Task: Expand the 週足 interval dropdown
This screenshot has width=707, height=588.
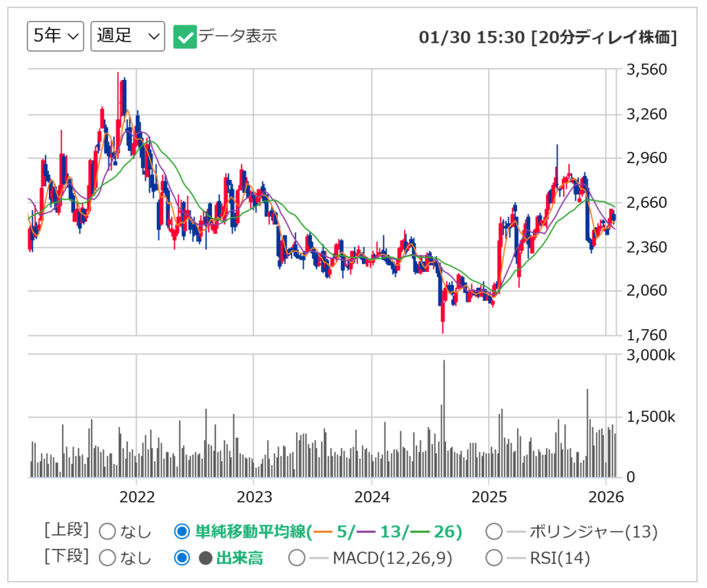Action: point(127,36)
